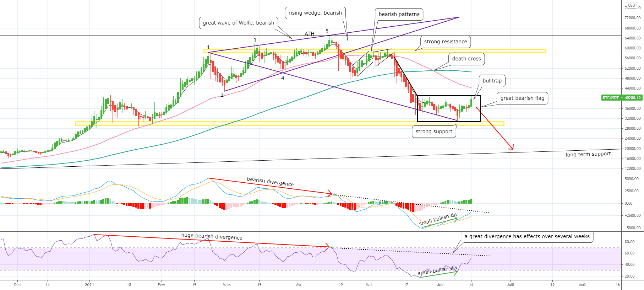
Task: Click the 72000.00 price axis value
Action: click(x=633, y=18)
